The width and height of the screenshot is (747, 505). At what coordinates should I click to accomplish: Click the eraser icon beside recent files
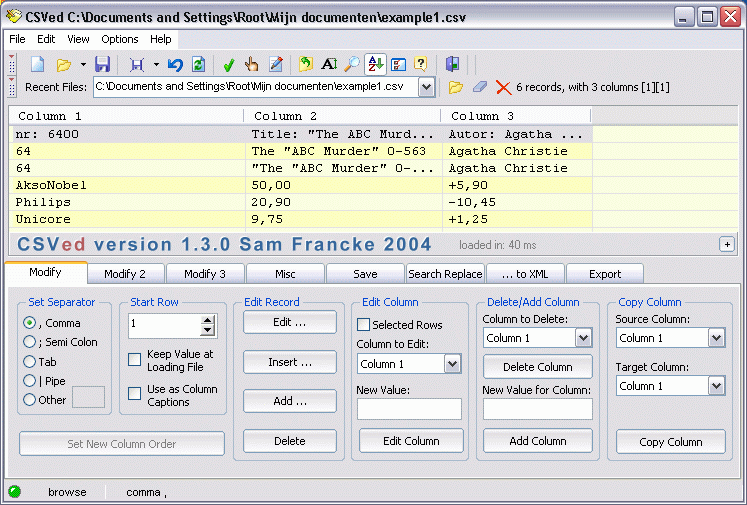click(479, 88)
